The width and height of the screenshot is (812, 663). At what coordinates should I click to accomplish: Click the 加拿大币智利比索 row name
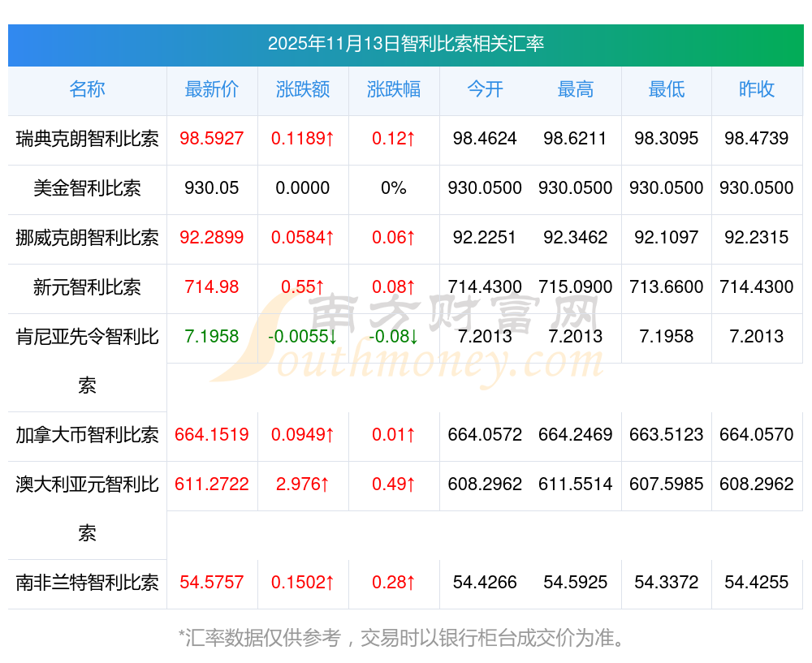pos(87,435)
